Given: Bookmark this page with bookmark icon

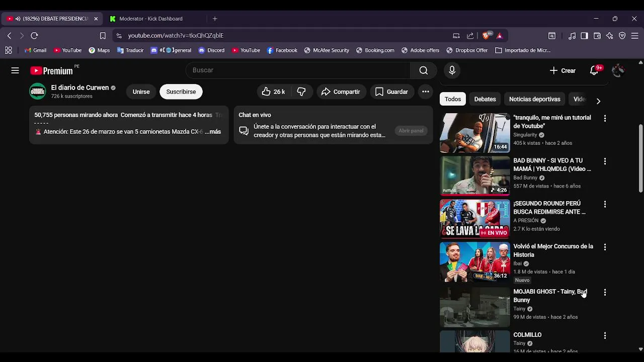Looking at the screenshot, I should point(103,36).
